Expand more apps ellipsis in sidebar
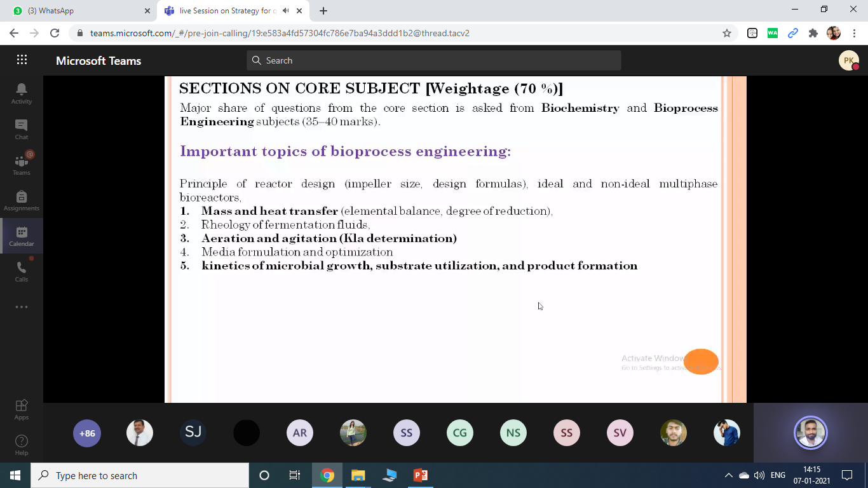This screenshot has width=868, height=488. pos(22,307)
